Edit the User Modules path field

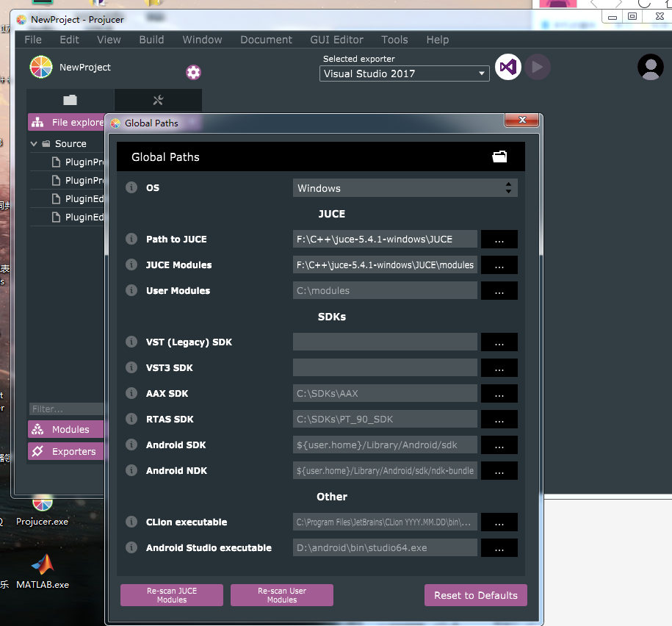point(386,291)
